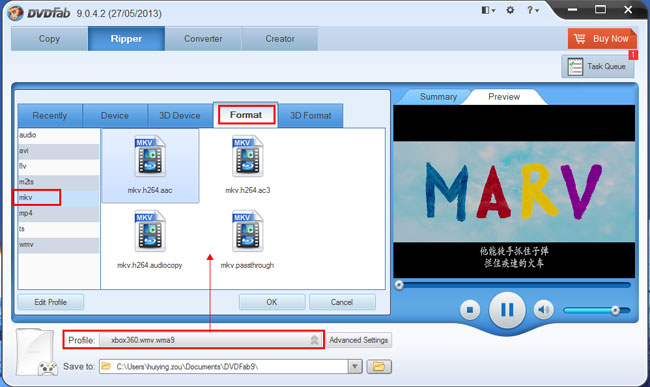
Task: Expand the Profile selector arrows
Action: (x=315, y=340)
